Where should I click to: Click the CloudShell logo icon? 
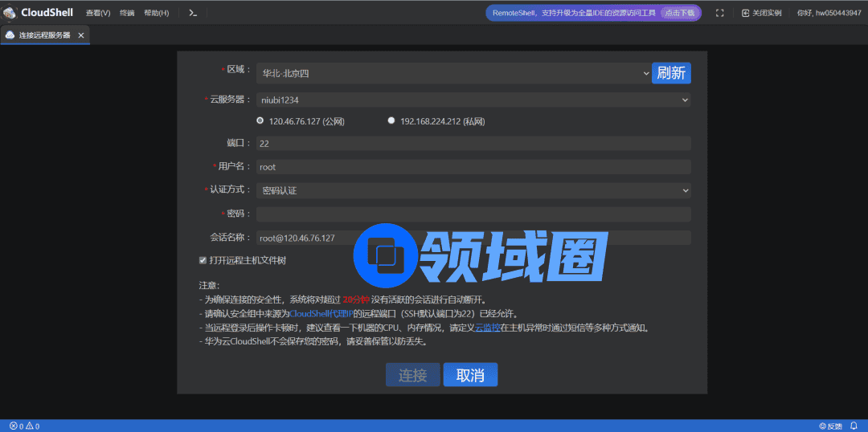pos(10,13)
